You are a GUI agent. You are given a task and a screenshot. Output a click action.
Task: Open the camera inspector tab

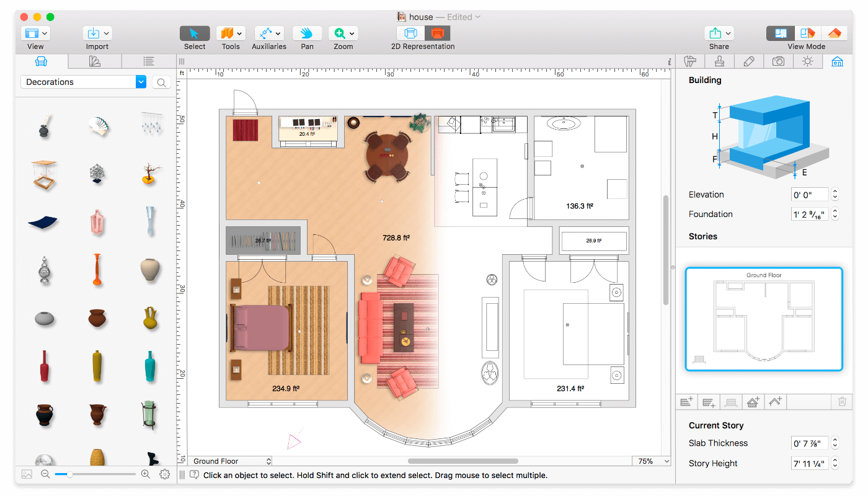778,61
